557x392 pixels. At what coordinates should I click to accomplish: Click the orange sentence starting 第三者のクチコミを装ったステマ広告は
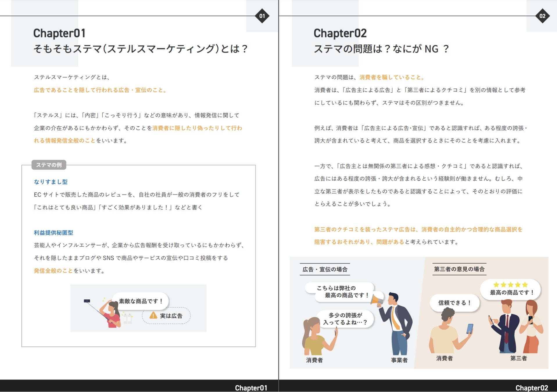(x=418, y=235)
